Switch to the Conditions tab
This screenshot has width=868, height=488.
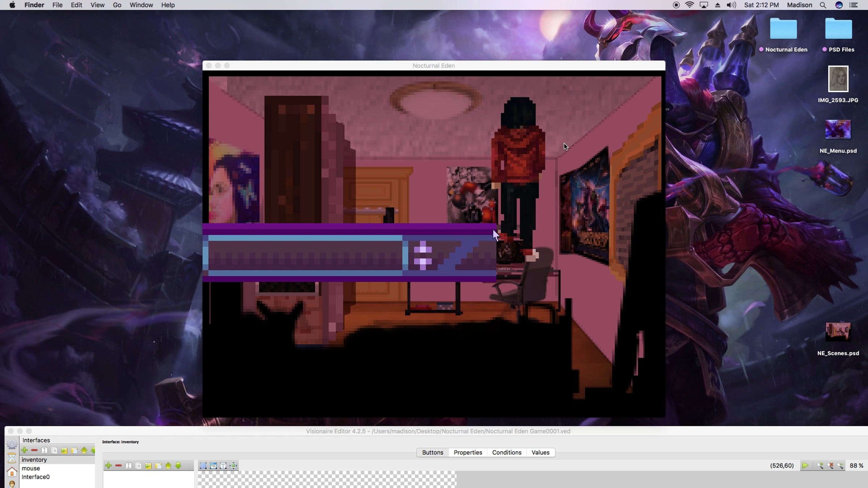coord(507,453)
